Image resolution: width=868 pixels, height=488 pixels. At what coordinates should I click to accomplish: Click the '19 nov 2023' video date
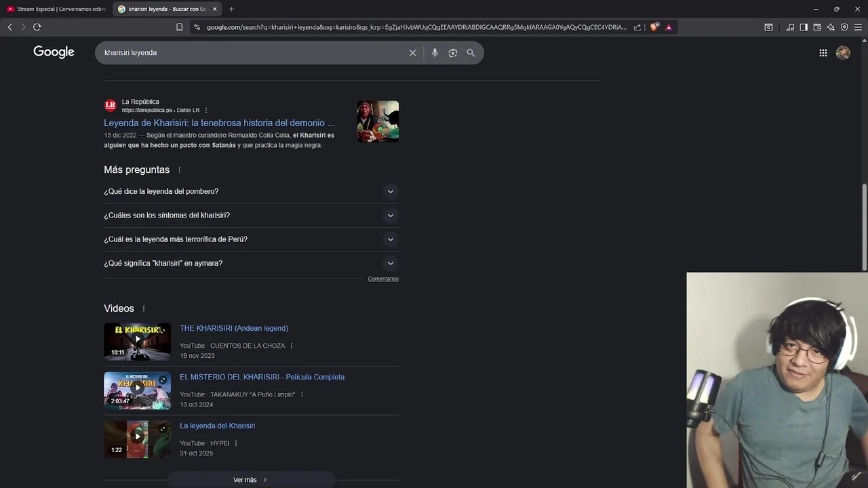(197, 356)
